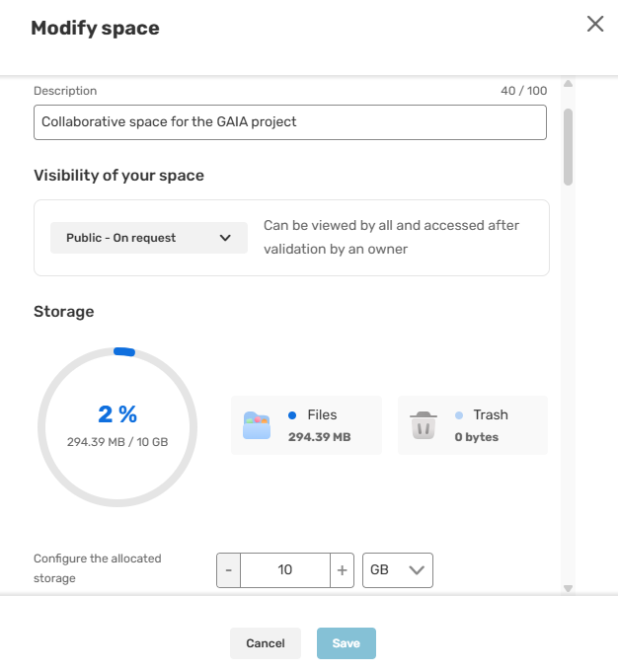Click the scroll down arrow
This screenshot has height=672, width=618.
(569, 588)
